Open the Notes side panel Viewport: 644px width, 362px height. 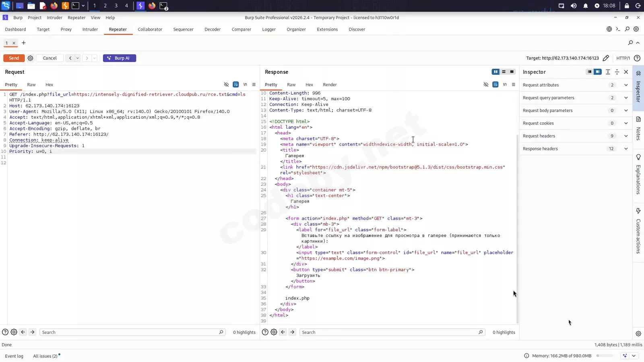[638, 128]
